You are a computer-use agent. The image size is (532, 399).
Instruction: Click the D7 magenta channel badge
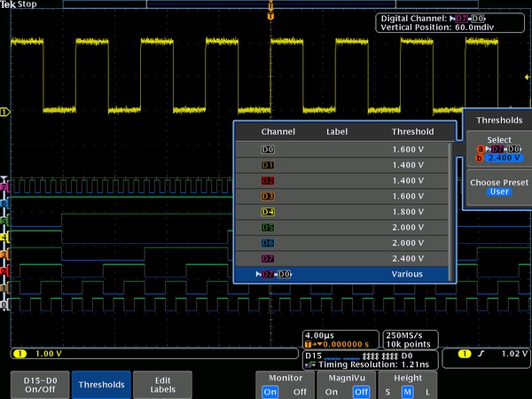pos(267,259)
